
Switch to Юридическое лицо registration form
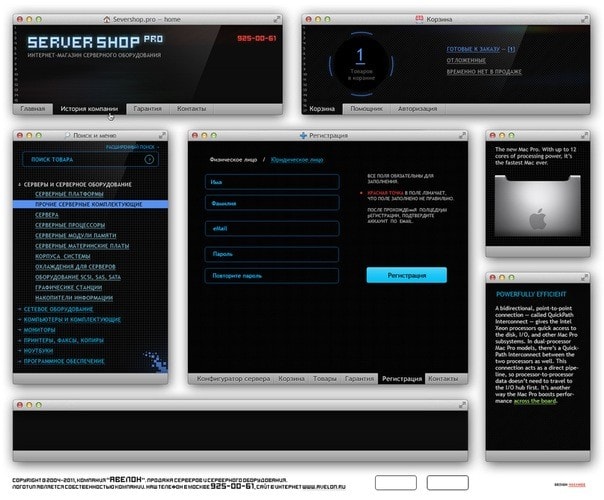click(x=297, y=160)
